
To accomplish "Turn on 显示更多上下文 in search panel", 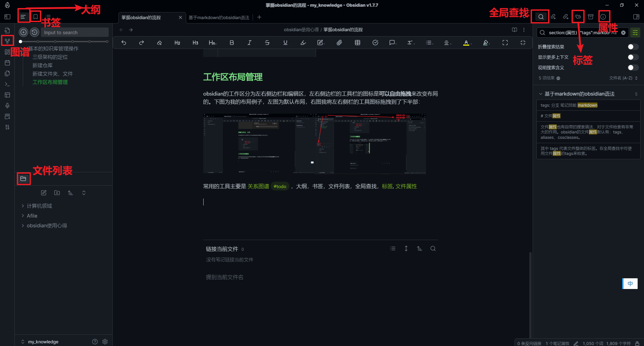I will tap(633, 57).
